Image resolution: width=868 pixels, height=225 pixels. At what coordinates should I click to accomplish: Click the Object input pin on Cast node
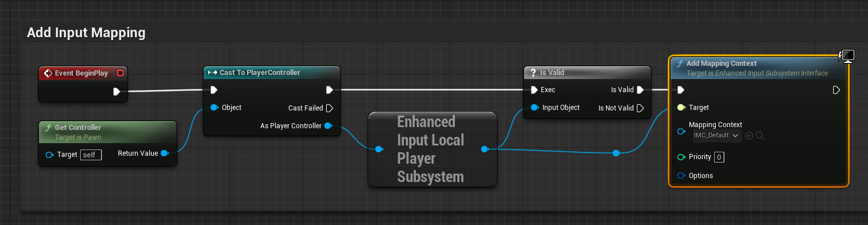tap(214, 107)
